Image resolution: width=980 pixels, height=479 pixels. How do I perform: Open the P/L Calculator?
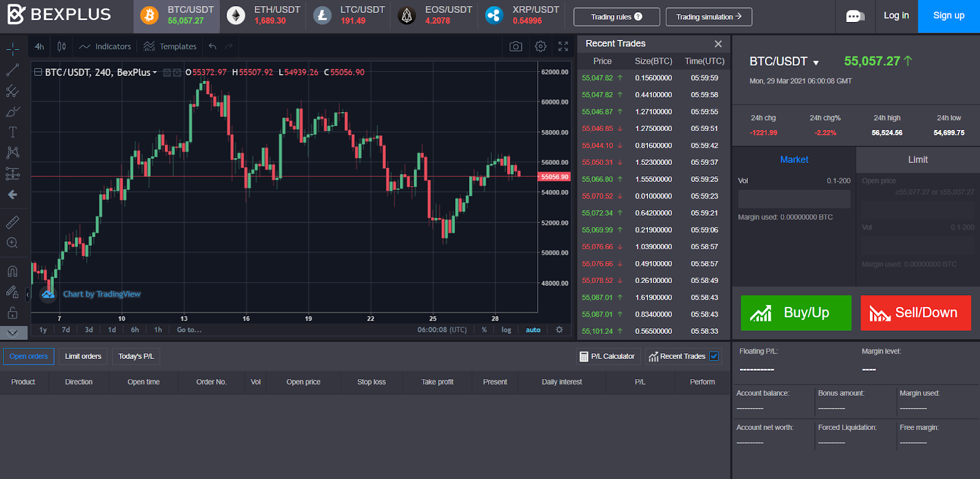coord(608,356)
